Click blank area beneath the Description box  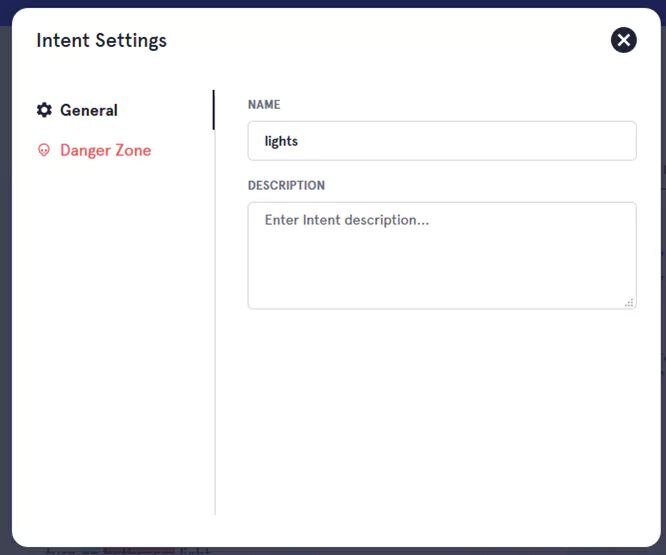pos(440,410)
